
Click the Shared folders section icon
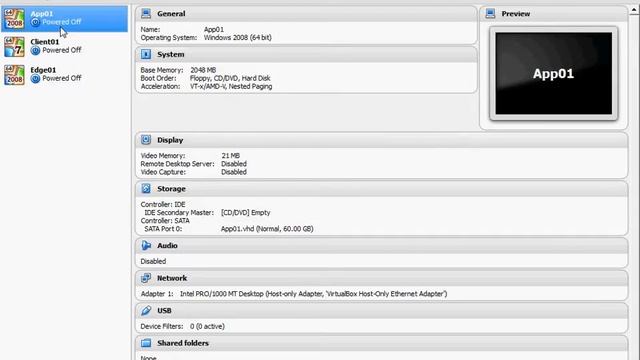click(x=146, y=343)
